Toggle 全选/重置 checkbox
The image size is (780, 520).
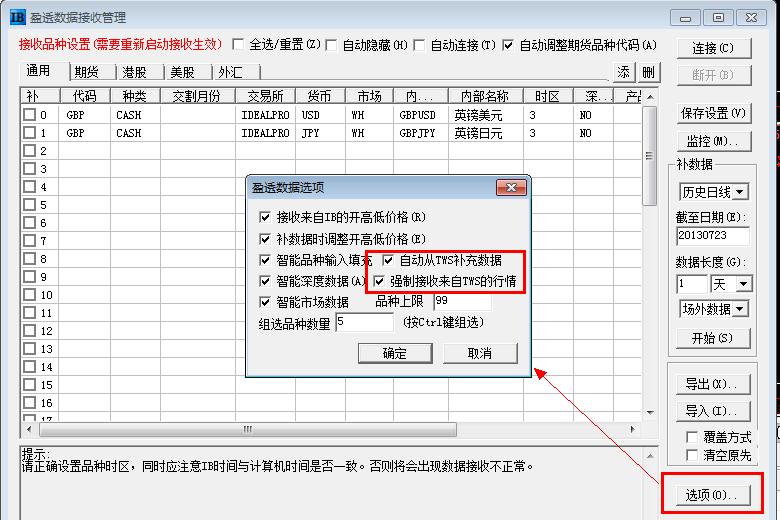(x=238, y=45)
